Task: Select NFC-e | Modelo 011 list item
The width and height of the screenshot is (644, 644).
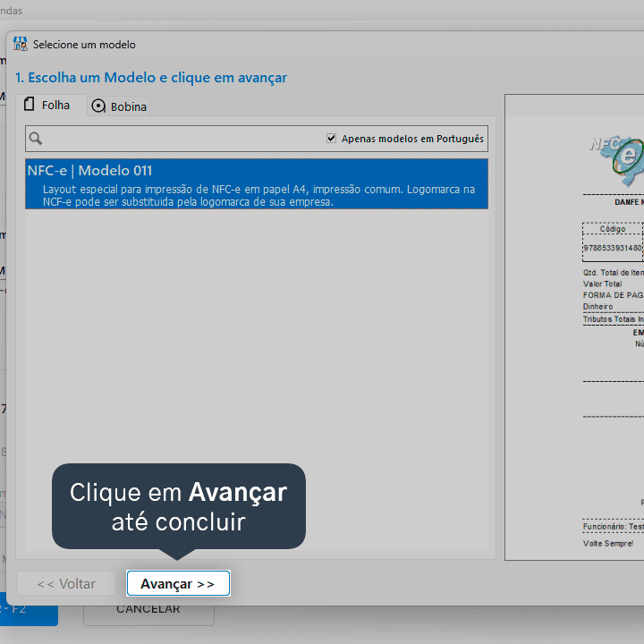Action: [257, 184]
